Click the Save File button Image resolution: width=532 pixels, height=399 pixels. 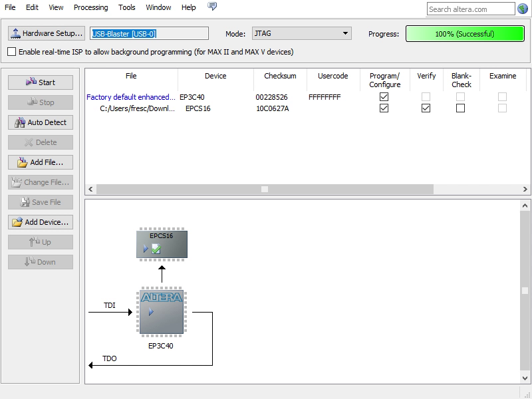coord(41,202)
